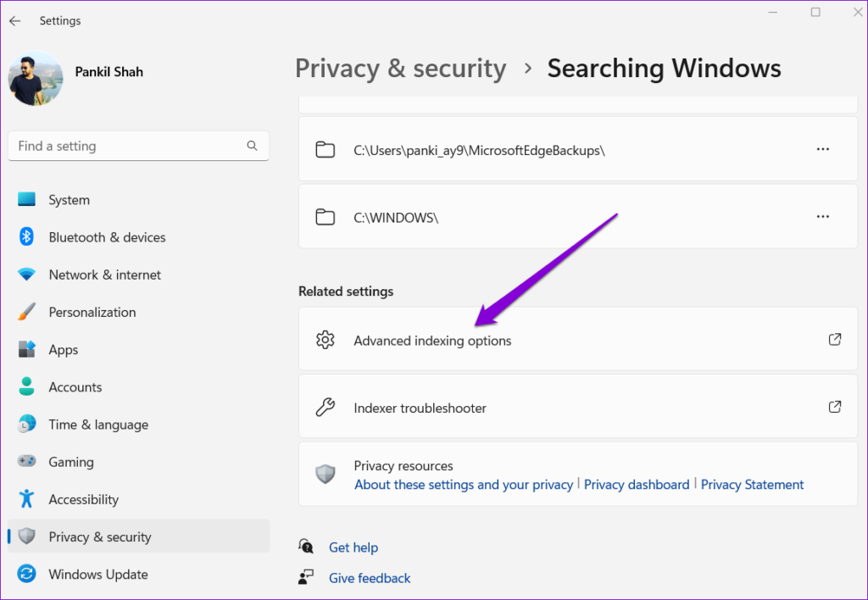Open Accounts settings
Screen dimensions: 868x600
pos(74,386)
